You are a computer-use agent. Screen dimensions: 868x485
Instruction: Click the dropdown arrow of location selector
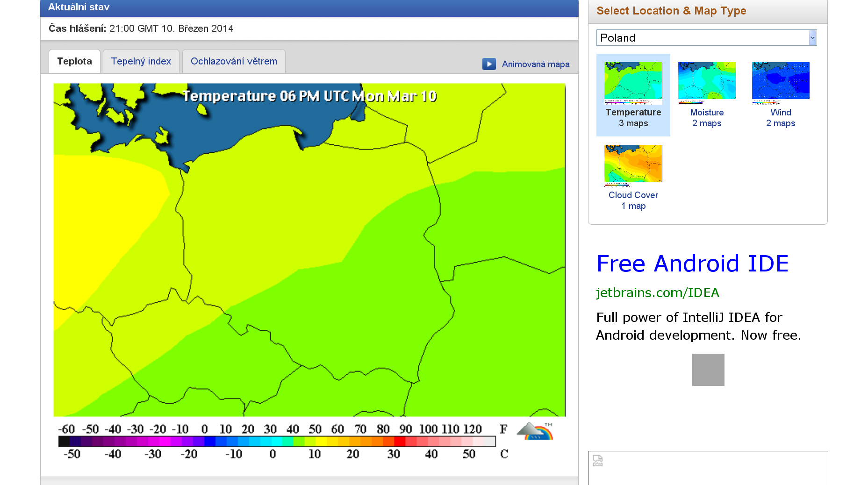(812, 38)
